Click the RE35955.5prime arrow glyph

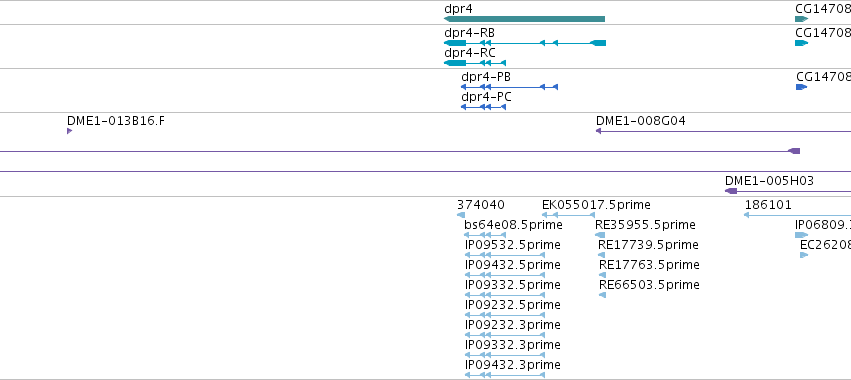point(600,235)
